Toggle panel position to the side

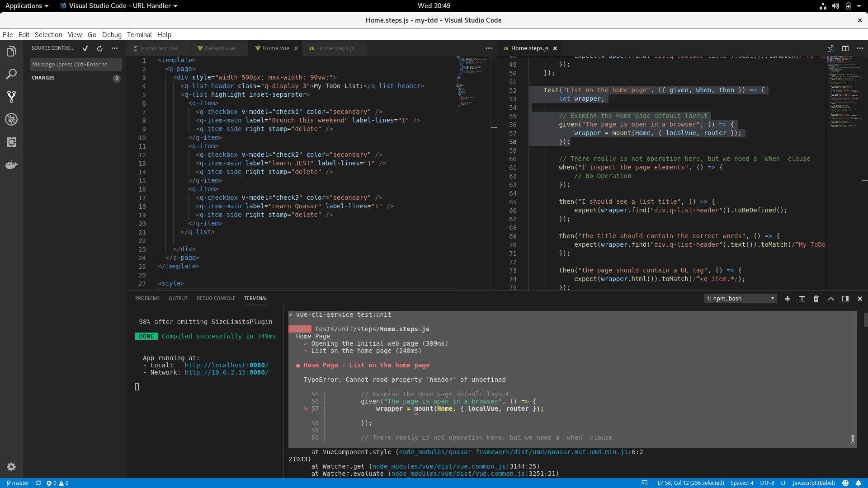(x=845, y=299)
